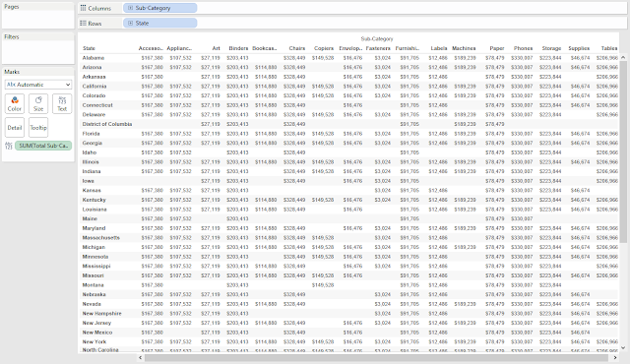Click the Rows shelf icon
Screen dimensions: 630x364
coord(83,24)
